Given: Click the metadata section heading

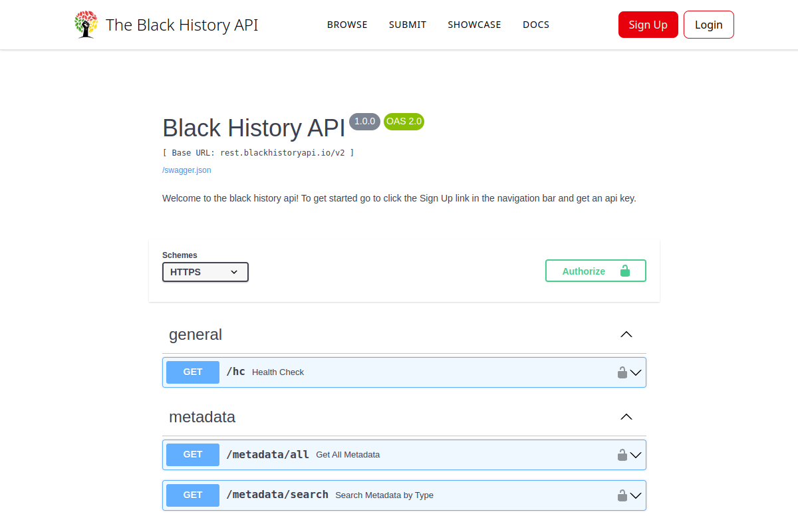Looking at the screenshot, I should pos(202,417).
